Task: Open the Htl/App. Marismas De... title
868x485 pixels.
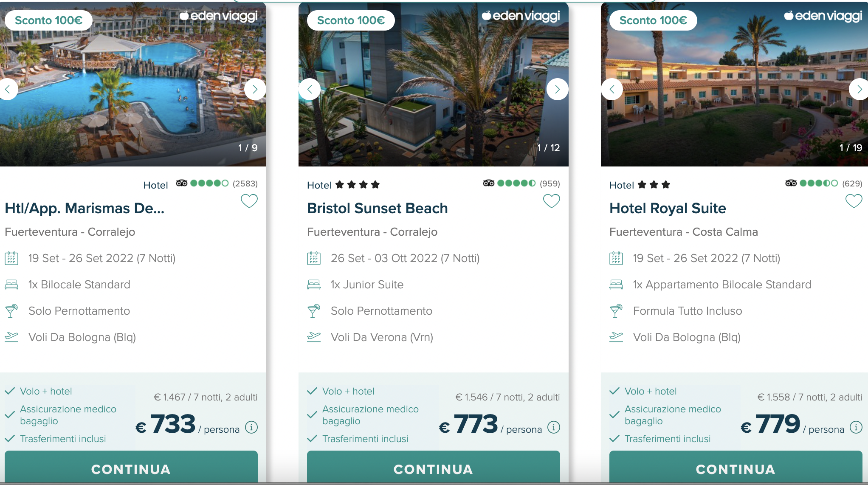Action: pyautogui.click(x=85, y=208)
